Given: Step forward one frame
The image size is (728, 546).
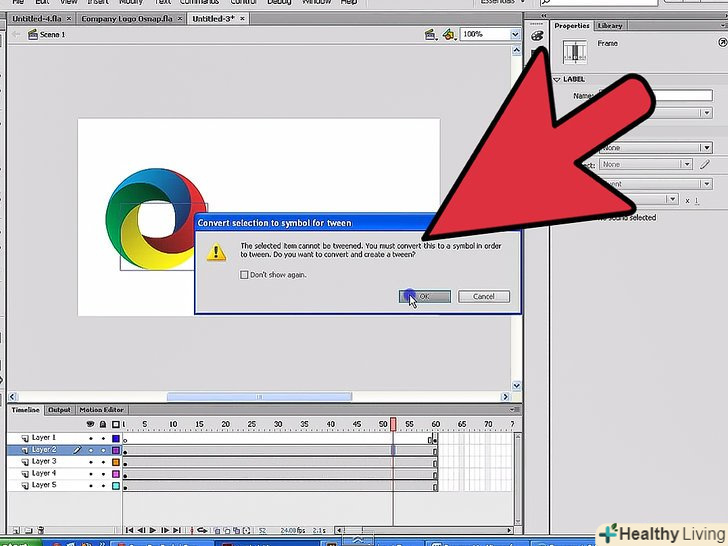Looking at the screenshot, I should click(165, 530).
